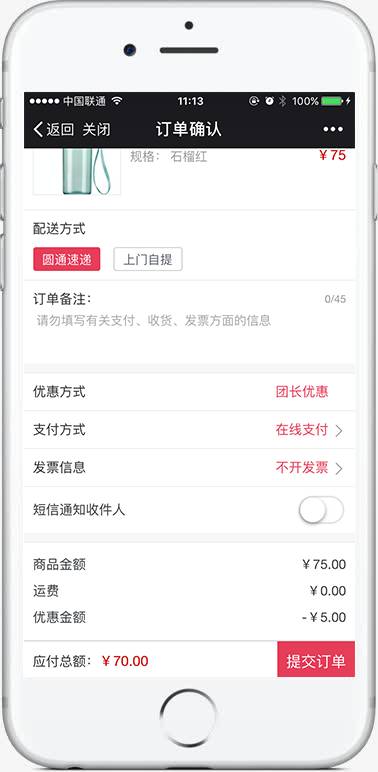Open the 团长优惠 discount option
The image size is (378, 772).
[x=302, y=392]
